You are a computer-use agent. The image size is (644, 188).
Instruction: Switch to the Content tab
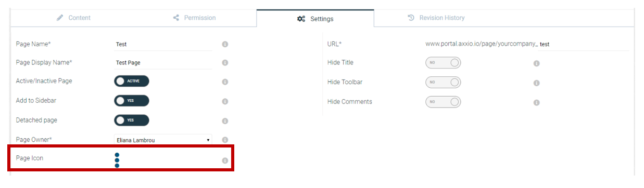(73, 18)
